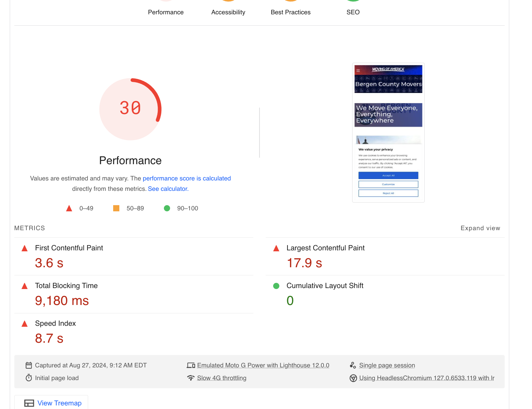532x409 pixels.
Task: Click the Cumulative Layout Shift green circle icon
Action: [276, 286]
